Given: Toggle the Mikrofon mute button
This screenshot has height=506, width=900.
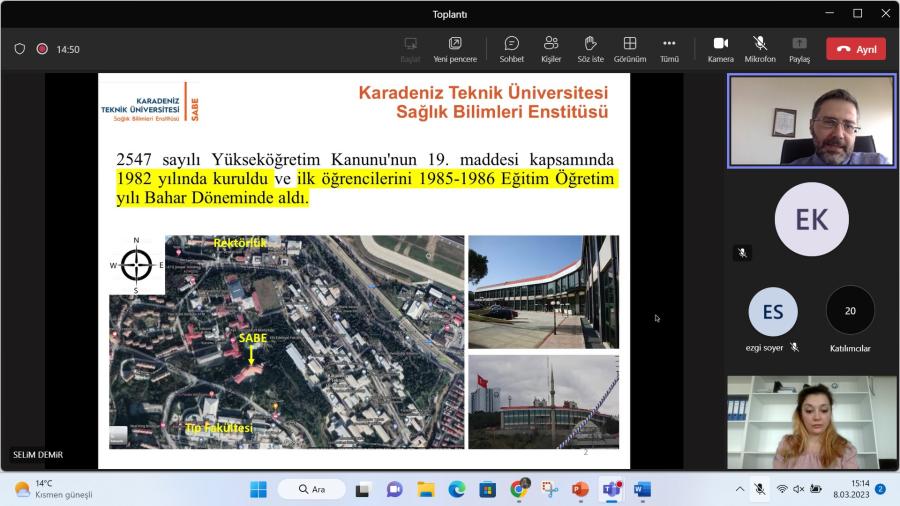Looking at the screenshot, I should pyautogui.click(x=760, y=49).
